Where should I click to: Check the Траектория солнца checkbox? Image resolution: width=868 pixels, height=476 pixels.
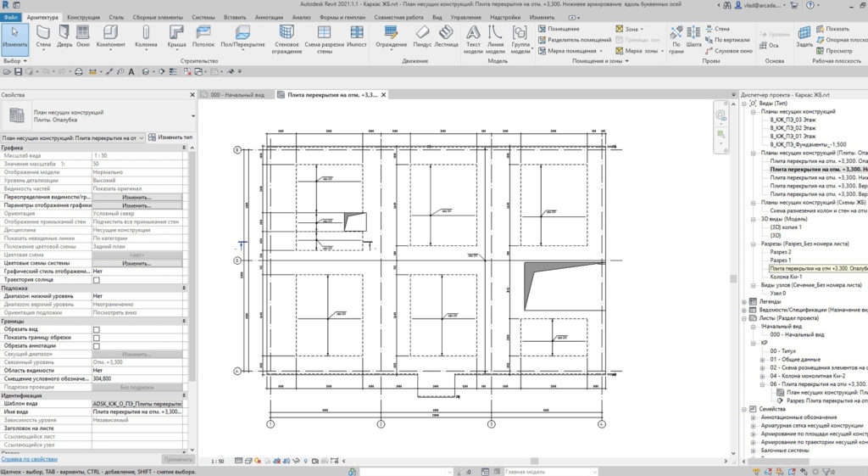point(96,279)
